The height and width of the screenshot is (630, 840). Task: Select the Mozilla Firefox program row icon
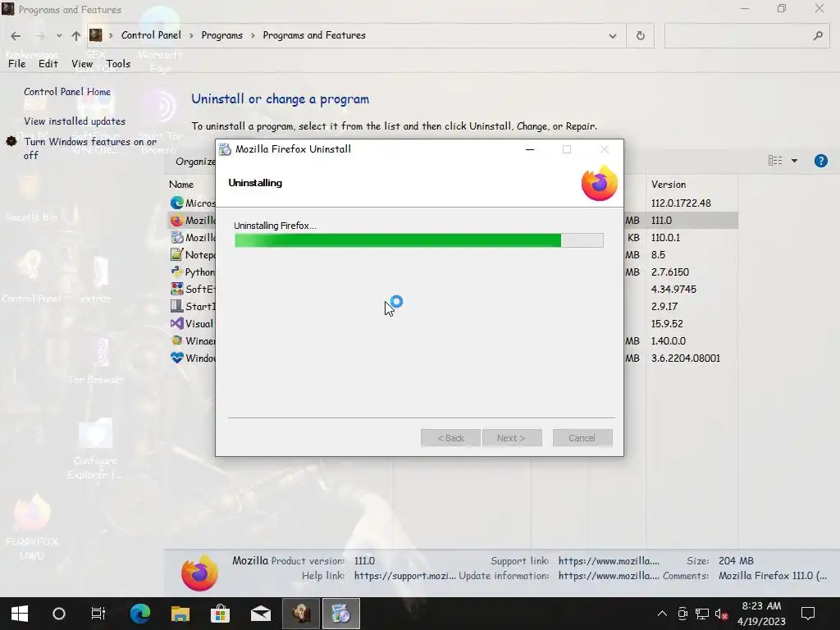click(x=177, y=220)
